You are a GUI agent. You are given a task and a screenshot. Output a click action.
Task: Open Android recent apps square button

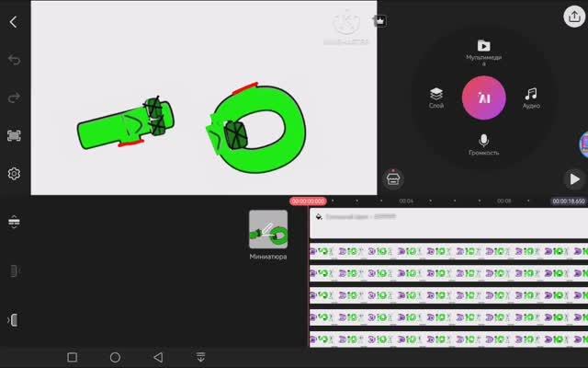(x=72, y=357)
